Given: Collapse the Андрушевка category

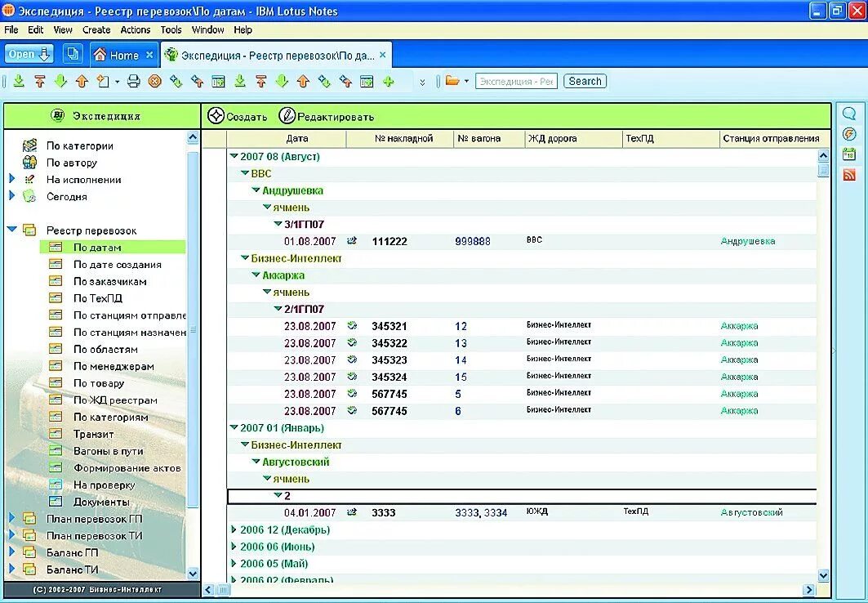Looking at the screenshot, I should tap(256, 190).
